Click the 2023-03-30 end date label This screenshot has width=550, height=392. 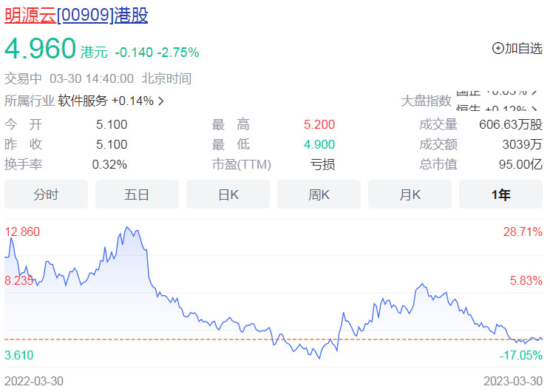coord(513,380)
